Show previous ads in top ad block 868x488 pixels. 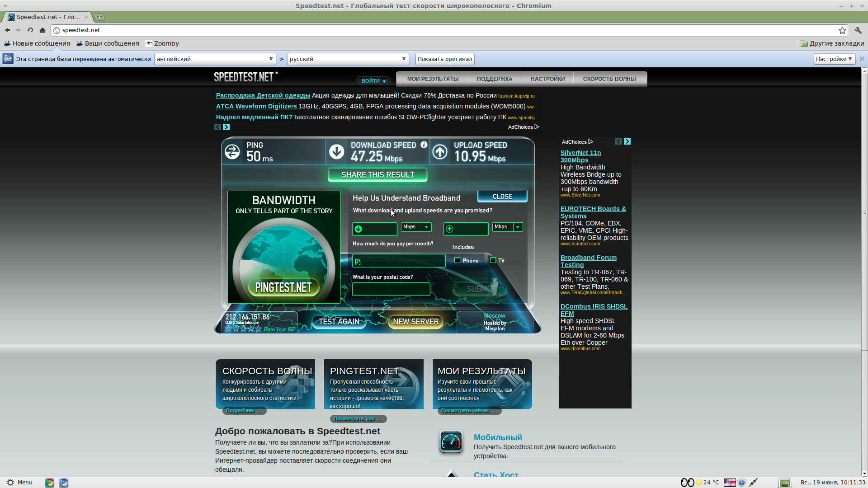point(217,127)
